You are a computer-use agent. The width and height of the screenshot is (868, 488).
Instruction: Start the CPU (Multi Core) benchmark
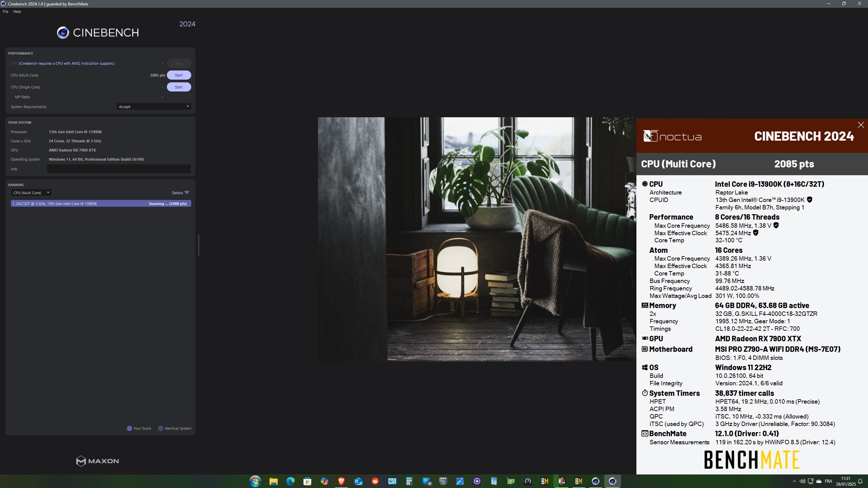point(179,75)
